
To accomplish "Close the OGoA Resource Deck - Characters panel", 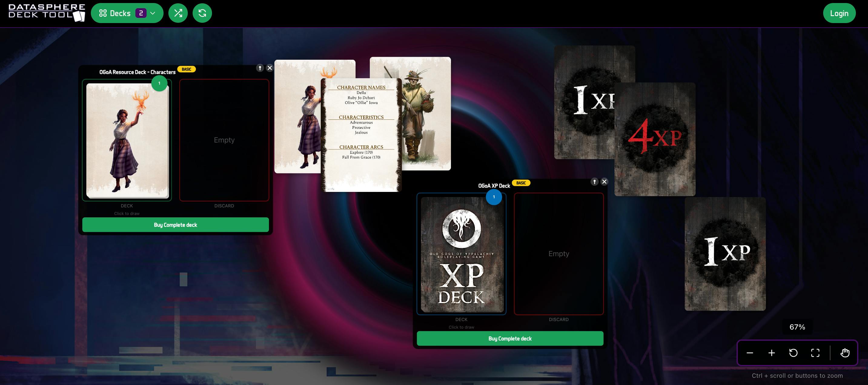I will click(270, 68).
